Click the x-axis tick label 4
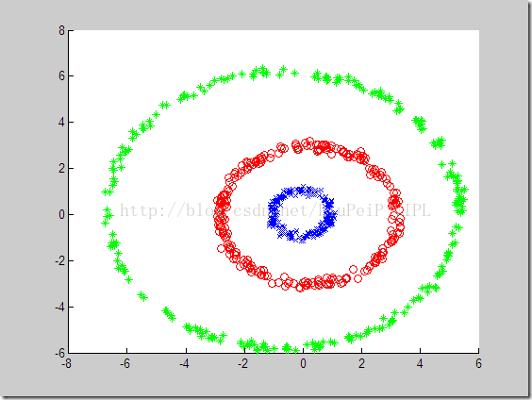The image size is (532, 400). click(420, 364)
